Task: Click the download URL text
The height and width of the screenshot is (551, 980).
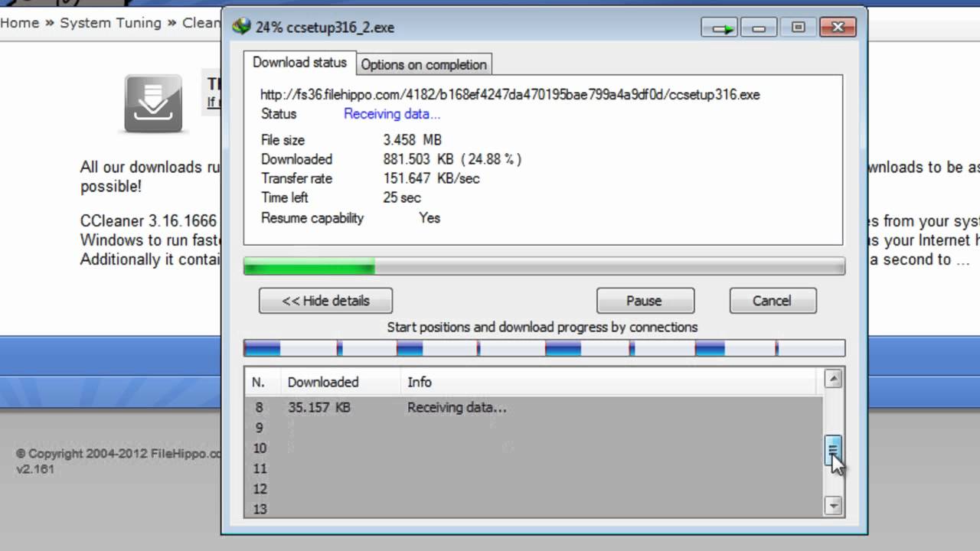Action: 510,95
